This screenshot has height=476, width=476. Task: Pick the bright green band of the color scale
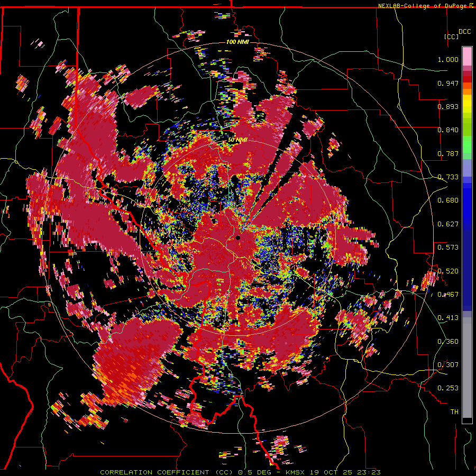(x=467, y=144)
